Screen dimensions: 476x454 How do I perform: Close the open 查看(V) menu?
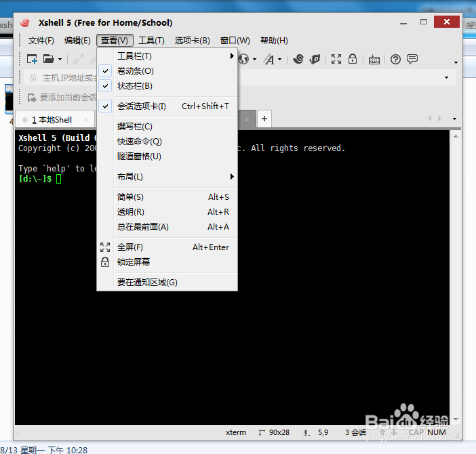coord(115,41)
